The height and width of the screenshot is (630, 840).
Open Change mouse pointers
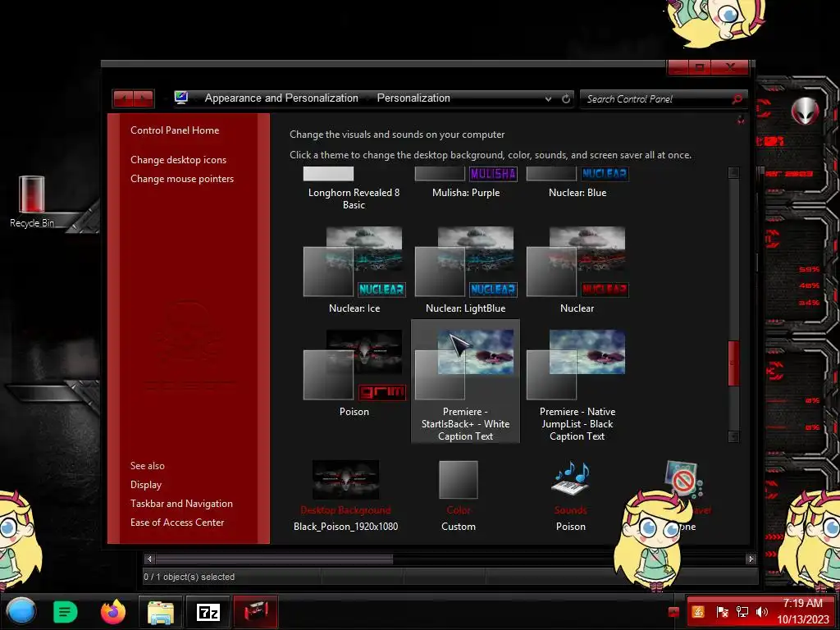182,178
